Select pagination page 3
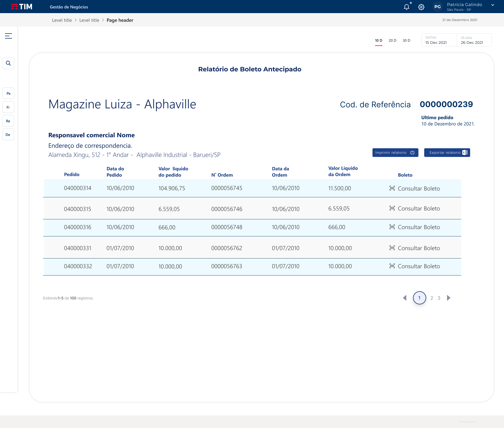This screenshot has width=504, height=428. point(439,298)
